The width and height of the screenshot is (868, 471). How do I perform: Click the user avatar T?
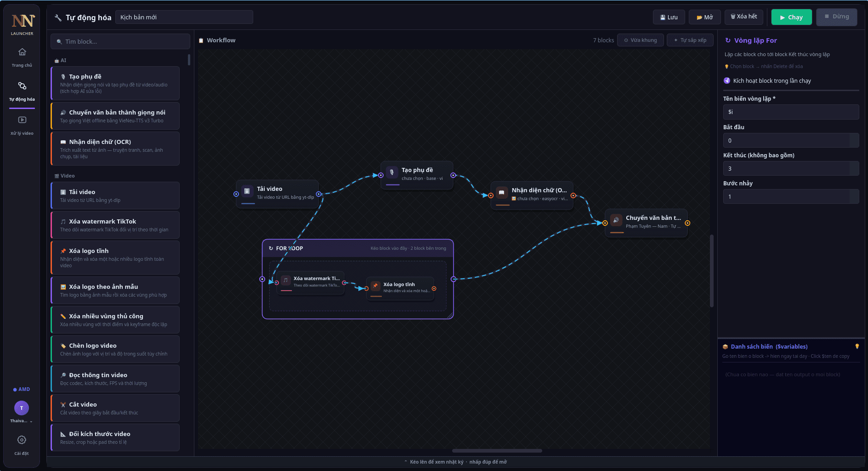22,408
